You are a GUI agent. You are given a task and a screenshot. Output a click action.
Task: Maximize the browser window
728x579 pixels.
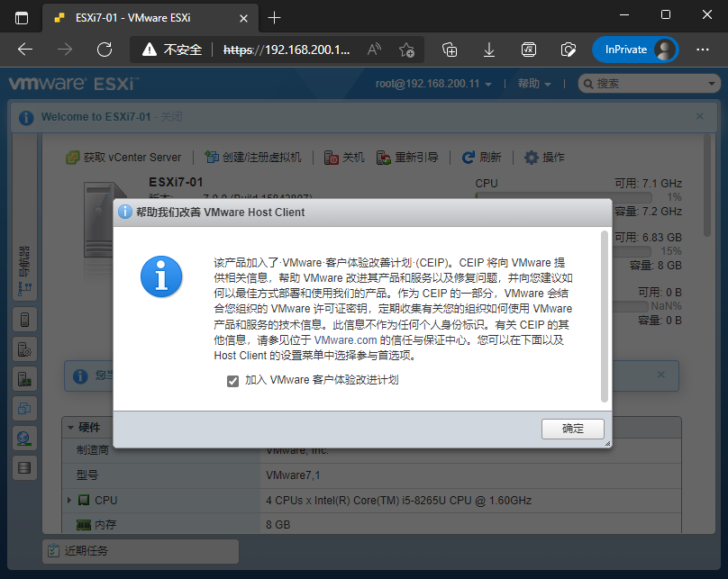pos(665,14)
